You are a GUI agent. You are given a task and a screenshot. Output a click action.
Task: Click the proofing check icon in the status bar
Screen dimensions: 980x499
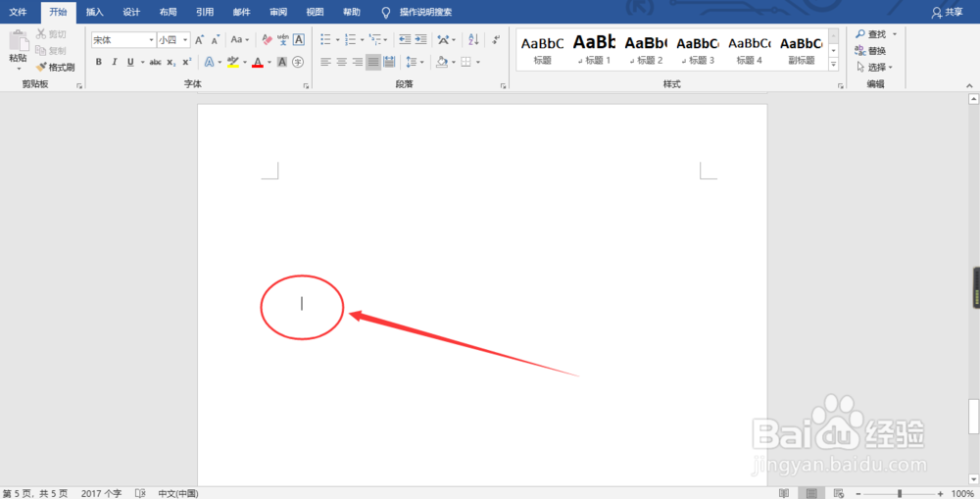tap(140, 493)
